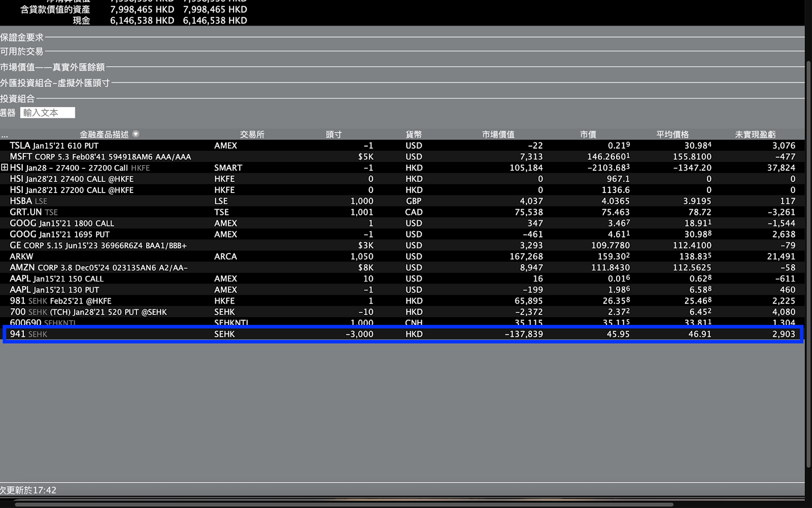Select the GOOG Jan15'21 1695 PUT row
Image resolution: width=812 pixels, height=508 pixels.
[x=402, y=234]
